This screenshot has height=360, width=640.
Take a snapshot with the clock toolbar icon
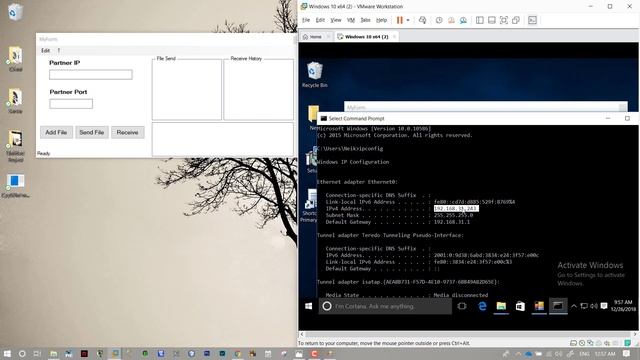(x=439, y=20)
